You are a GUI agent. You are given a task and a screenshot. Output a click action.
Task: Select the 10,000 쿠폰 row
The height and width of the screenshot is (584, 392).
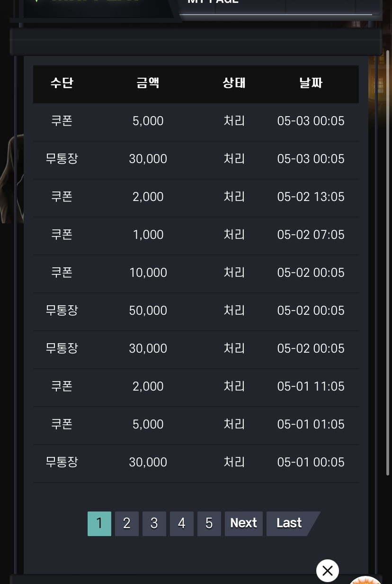click(x=196, y=274)
